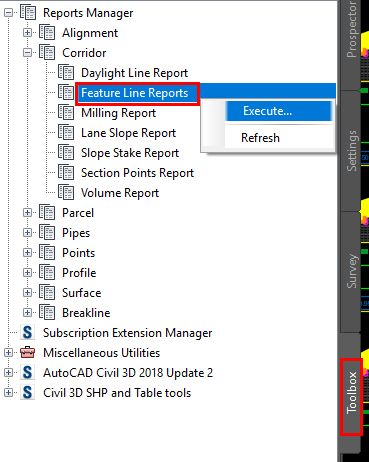The height and width of the screenshot is (462, 369).
Task: Click the Surface report icon
Action: click(47, 293)
